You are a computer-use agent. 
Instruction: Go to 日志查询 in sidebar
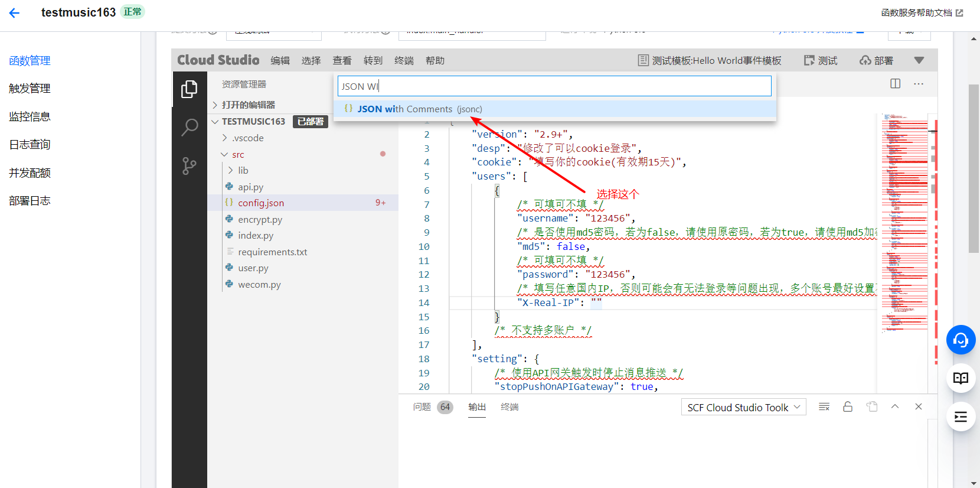[x=30, y=144]
